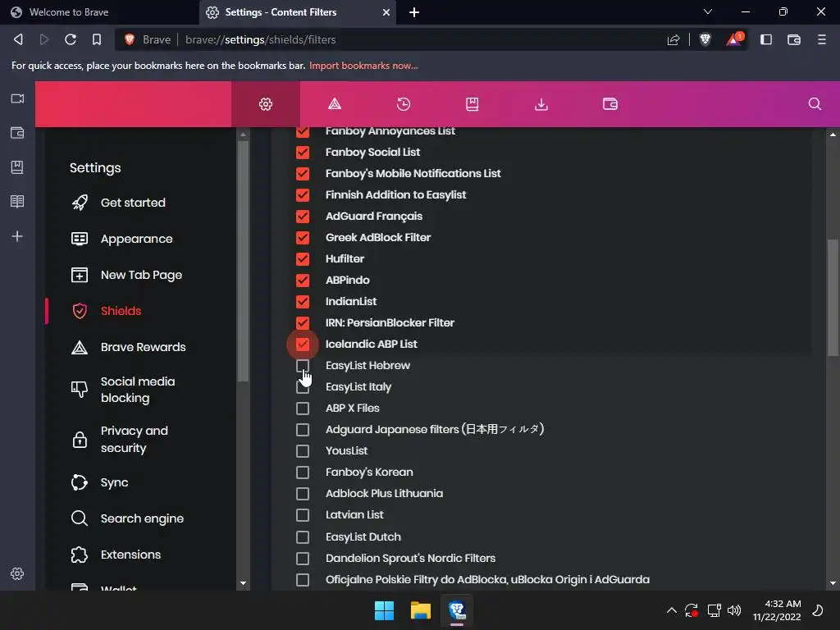Uncheck Fanboy's Mobile Notifications List
This screenshot has width=840, height=630.
(303, 174)
